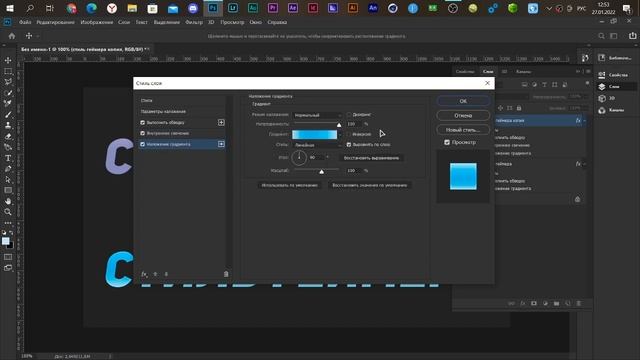Open the Properties panel from side dock
Screen dimensions: 640x360
tap(614, 75)
